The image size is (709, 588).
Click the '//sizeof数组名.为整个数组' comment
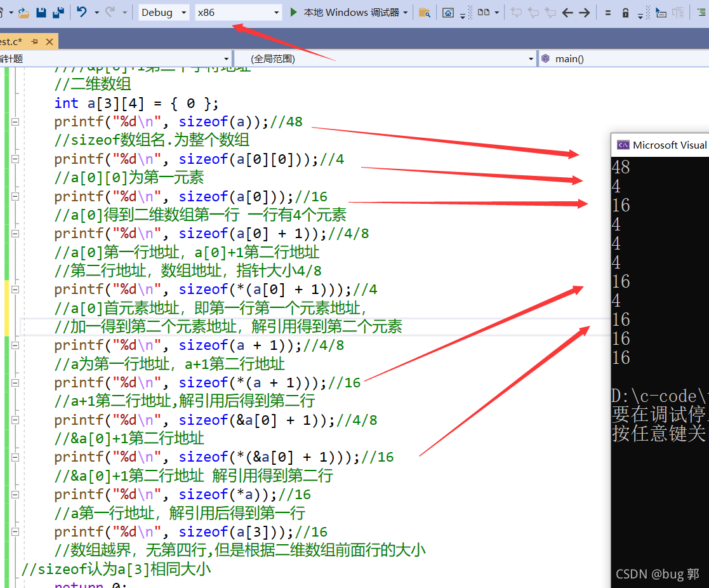click(152, 140)
